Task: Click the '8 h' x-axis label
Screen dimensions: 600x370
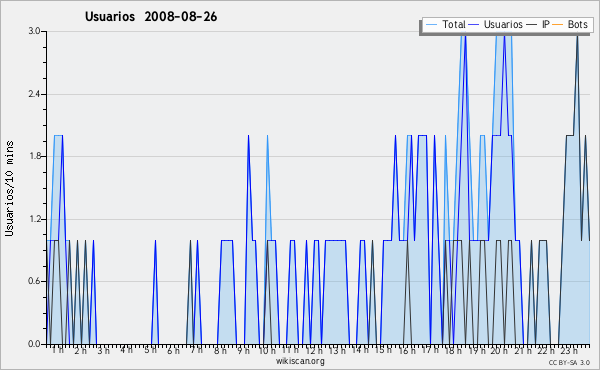Action: point(220,350)
